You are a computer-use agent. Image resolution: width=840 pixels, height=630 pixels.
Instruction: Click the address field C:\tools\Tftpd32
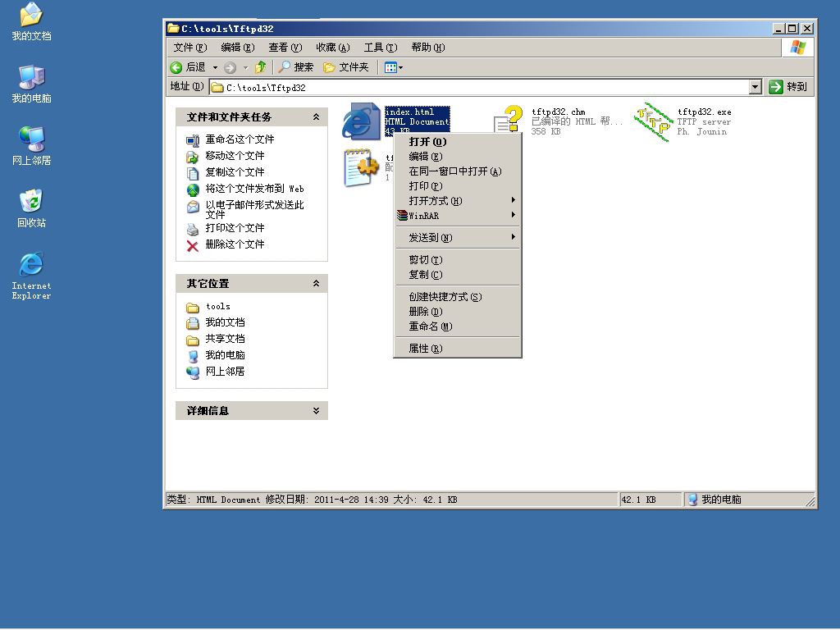pos(479,87)
